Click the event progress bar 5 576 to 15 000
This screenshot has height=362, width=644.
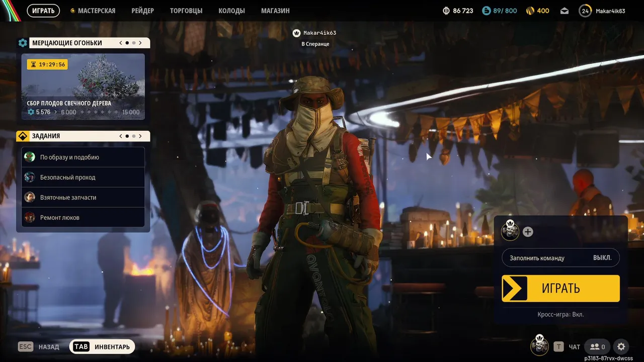[83, 112]
